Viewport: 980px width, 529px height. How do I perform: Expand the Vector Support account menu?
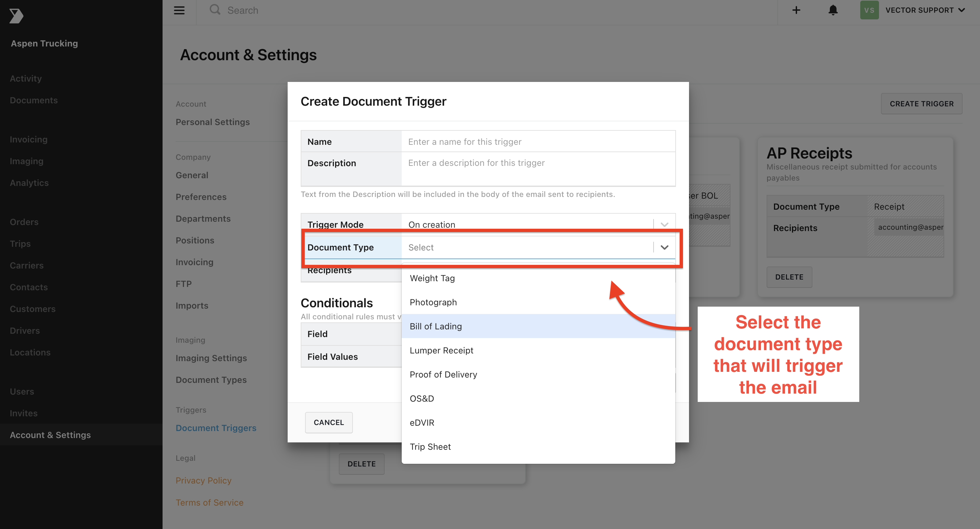pyautogui.click(x=925, y=10)
